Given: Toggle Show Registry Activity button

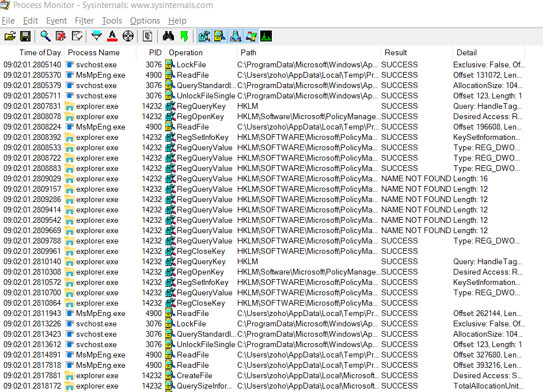Looking at the screenshot, I should click(204, 36).
